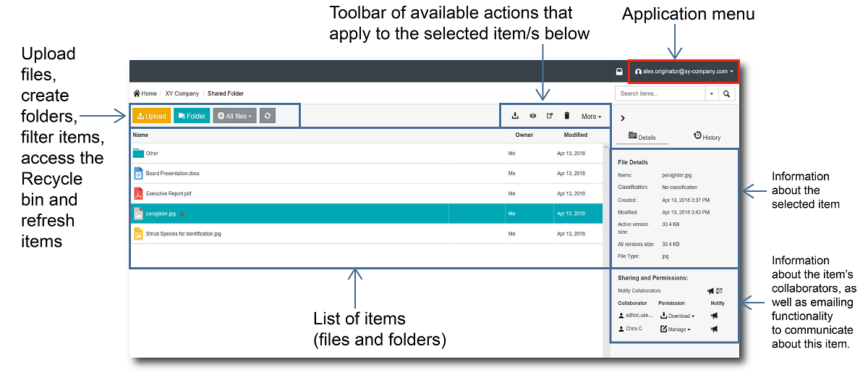
Task: Collapse the details side panel using the chevron
Action: click(623, 117)
